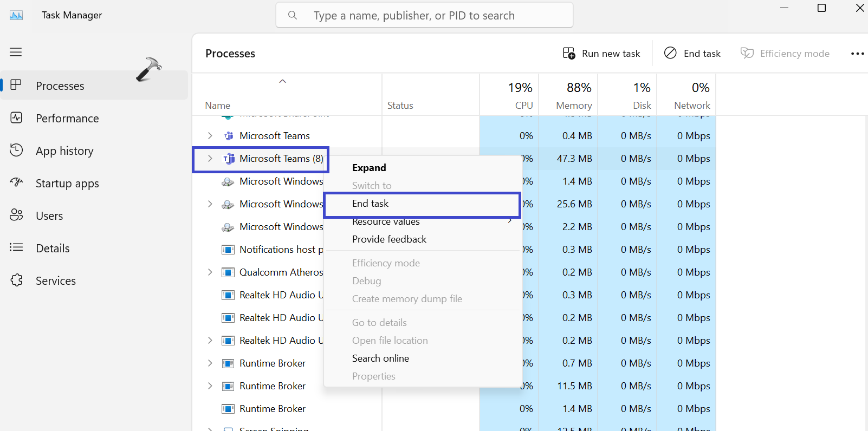Expand the Microsoft Teams (8) process group
Viewport: 868px width, 431px height.
210,159
